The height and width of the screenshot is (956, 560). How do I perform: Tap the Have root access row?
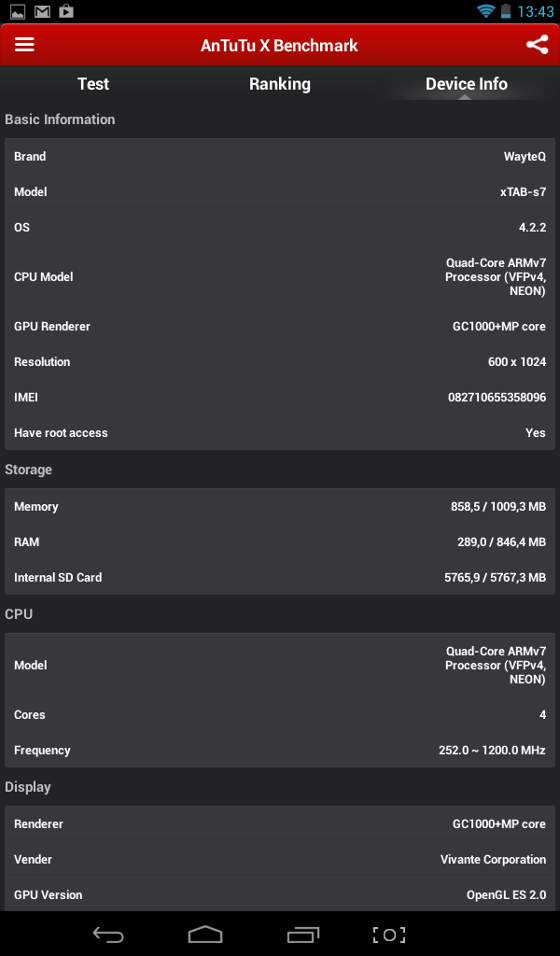tap(280, 433)
